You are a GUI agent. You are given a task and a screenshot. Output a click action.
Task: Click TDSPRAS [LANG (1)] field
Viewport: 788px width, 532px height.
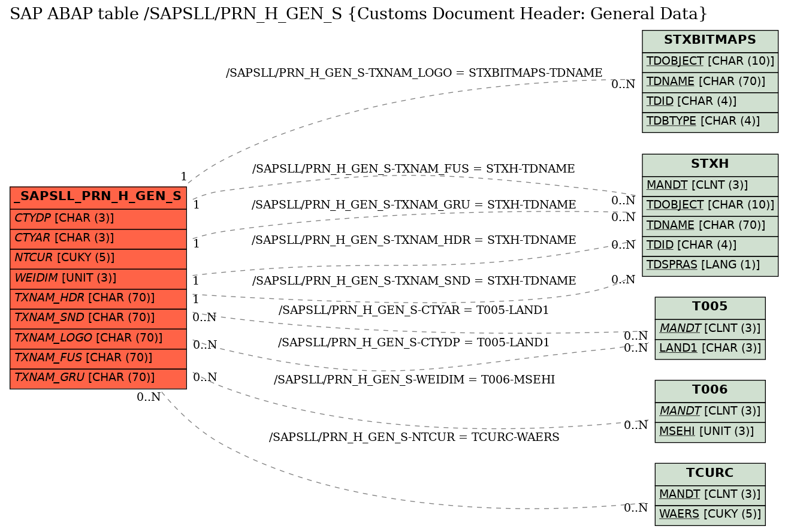[x=710, y=265]
